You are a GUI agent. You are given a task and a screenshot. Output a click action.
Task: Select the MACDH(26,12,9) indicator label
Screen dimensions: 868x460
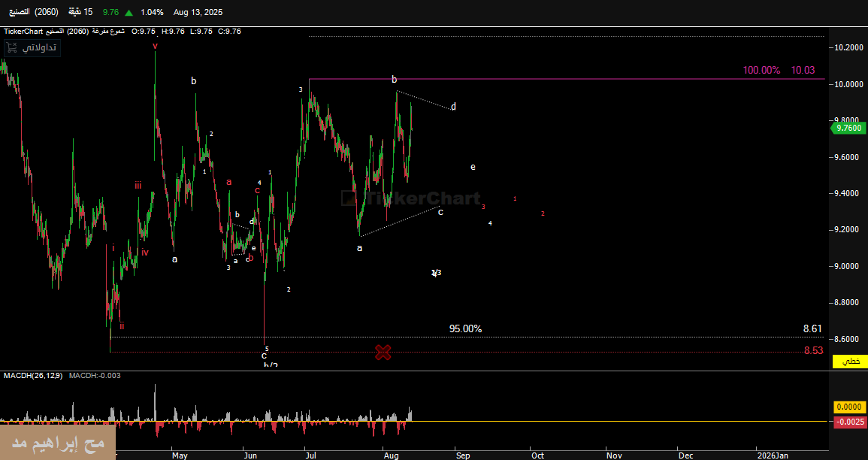tap(33, 375)
